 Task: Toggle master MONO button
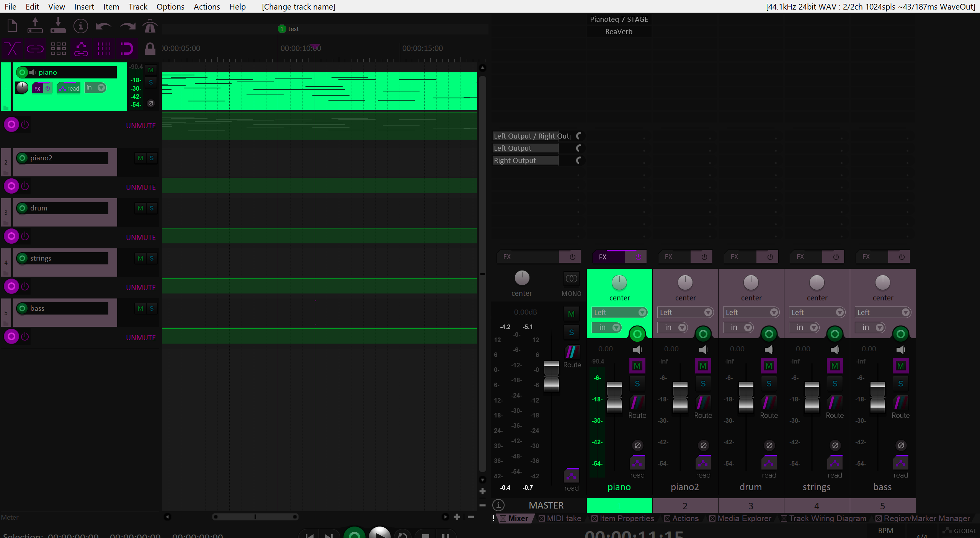(x=571, y=279)
